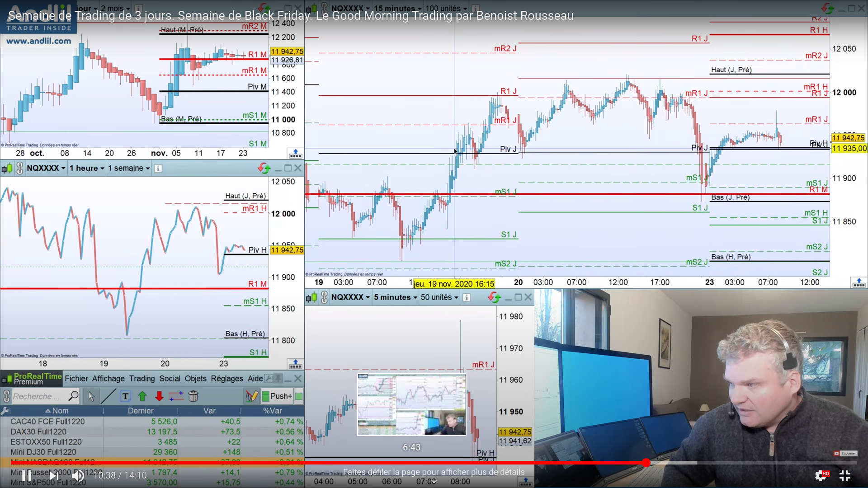Open the Réglages menu
This screenshot has width=868, height=488.
[x=226, y=379]
